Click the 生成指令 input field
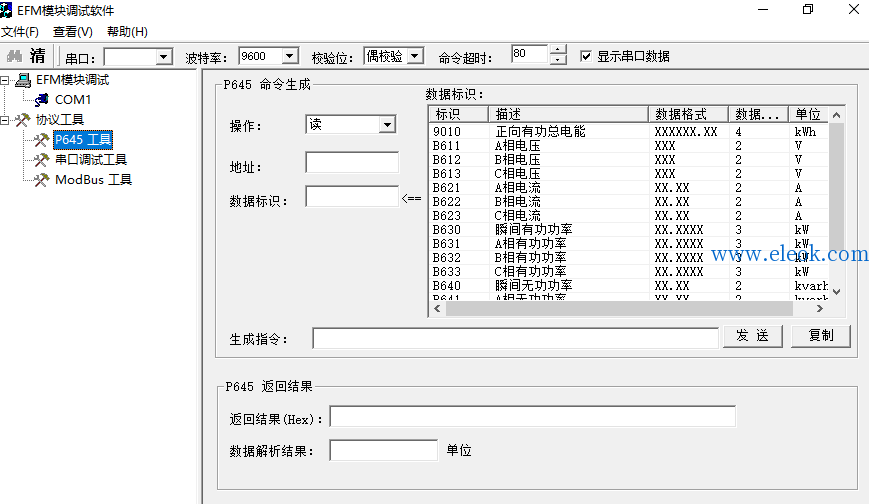The height and width of the screenshot is (504, 869). coord(515,338)
